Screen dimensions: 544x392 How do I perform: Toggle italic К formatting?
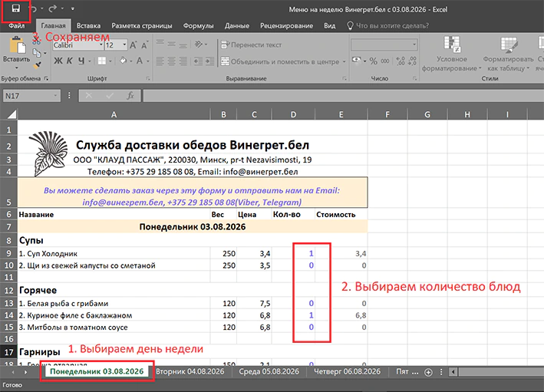(70, 61)
